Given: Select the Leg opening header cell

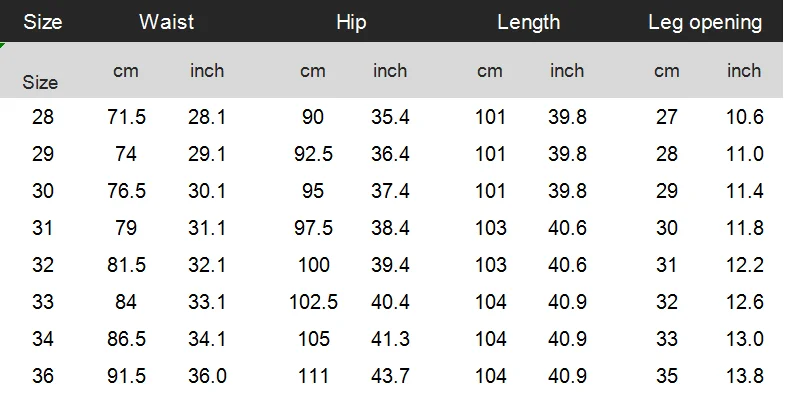Looking at the screenshot, I should 705,23.
